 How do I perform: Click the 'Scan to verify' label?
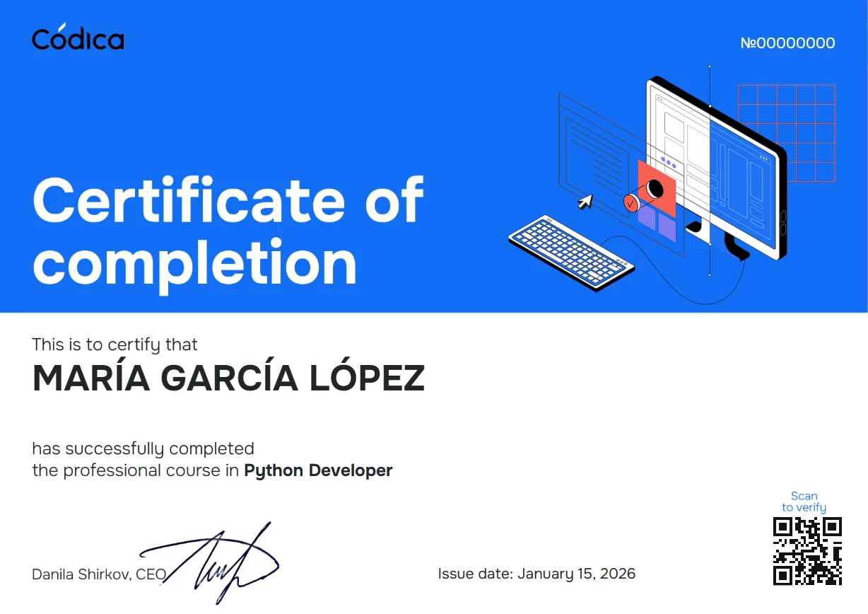pos(804,502)
